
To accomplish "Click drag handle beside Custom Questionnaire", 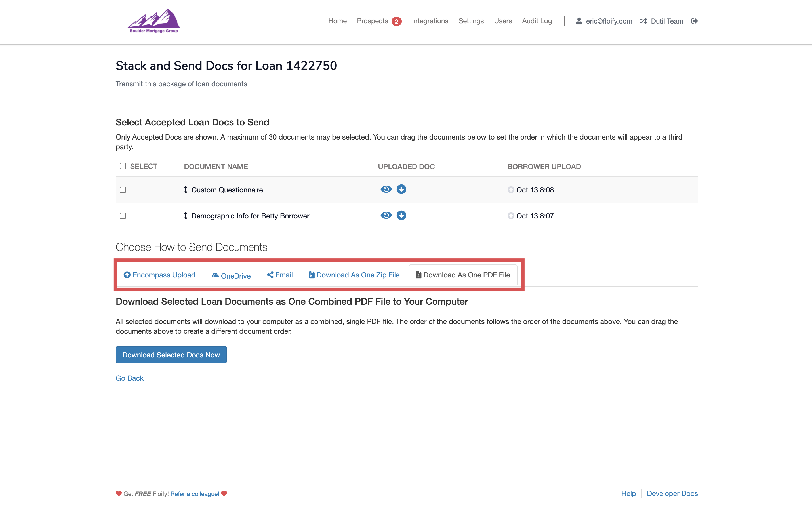I will 186,190.
